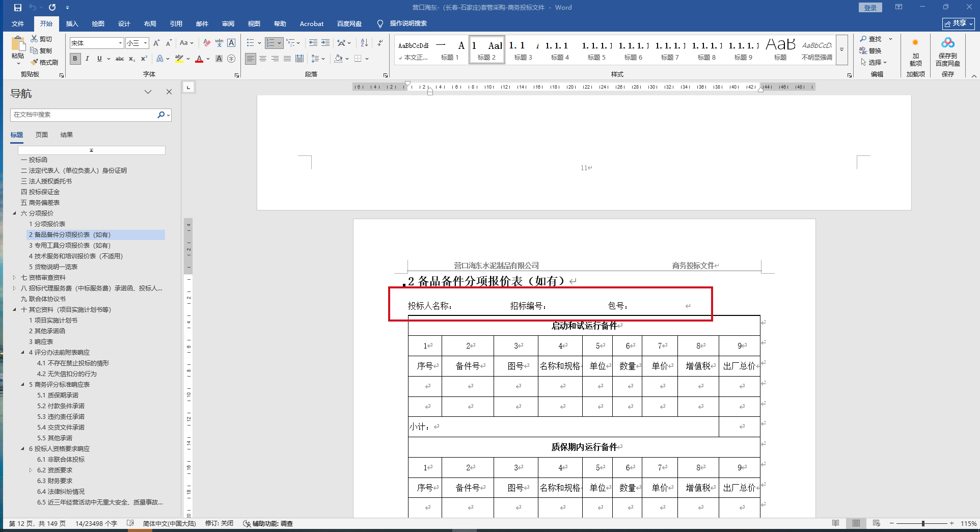Open the phonetic guide (wén) tool
Image resolution: width=980 pixels, height=532 pixels.
(219, 43)
